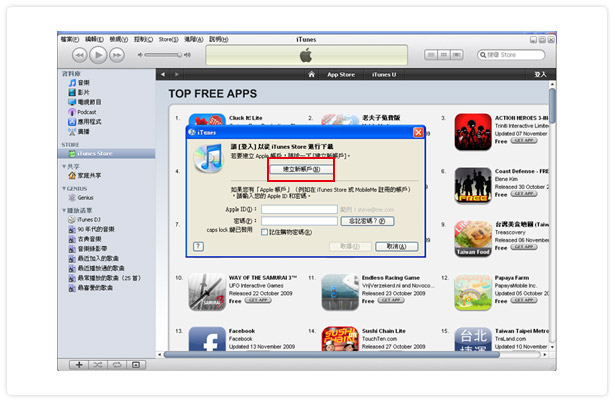Click 取消 to cancel the dialog
The image size is (615, 403).
pyautogui.click(x=397, y=246)
